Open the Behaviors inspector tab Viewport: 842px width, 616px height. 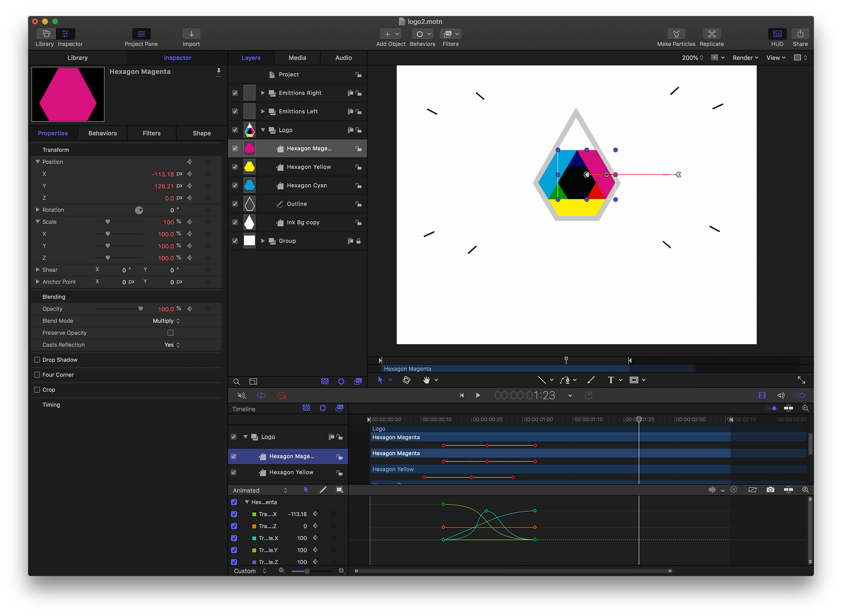click(x=103, y=133)
